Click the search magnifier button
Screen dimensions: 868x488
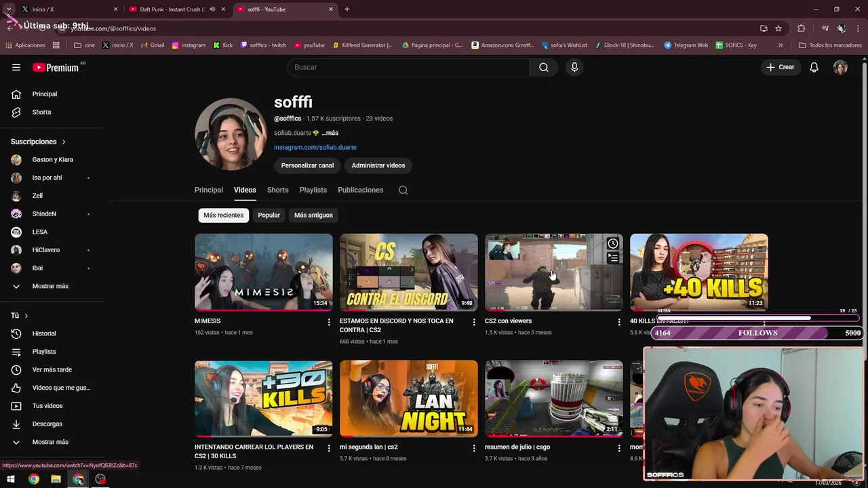[544, 67]
